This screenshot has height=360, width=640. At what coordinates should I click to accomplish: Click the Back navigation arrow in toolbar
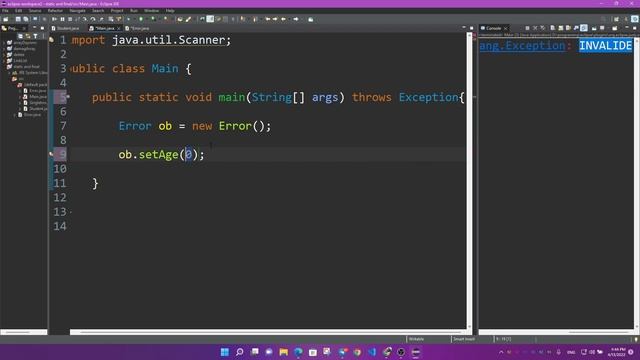283,19
